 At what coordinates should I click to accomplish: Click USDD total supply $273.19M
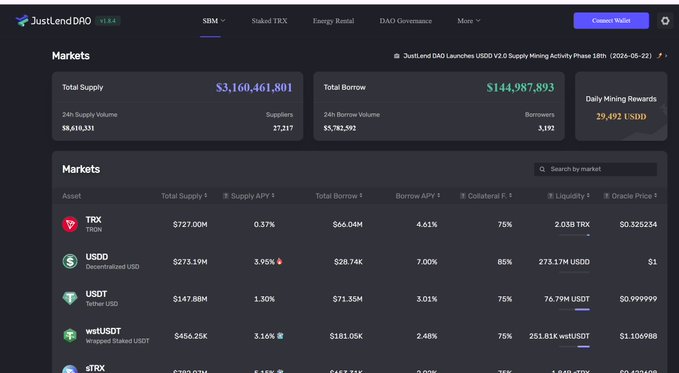(x=190, y=262)
